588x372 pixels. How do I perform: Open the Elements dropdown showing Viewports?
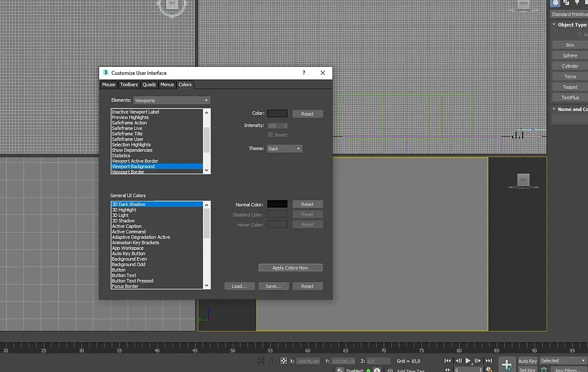coord(172,100)
